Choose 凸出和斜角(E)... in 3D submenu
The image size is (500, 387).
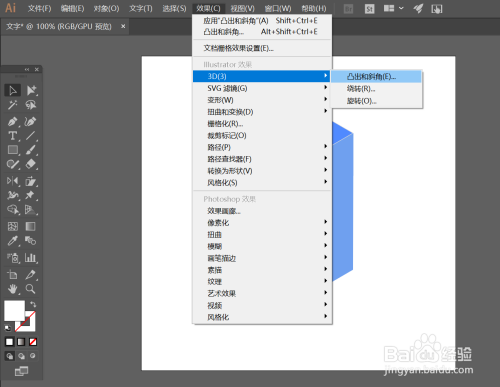(x=377, y=77)
